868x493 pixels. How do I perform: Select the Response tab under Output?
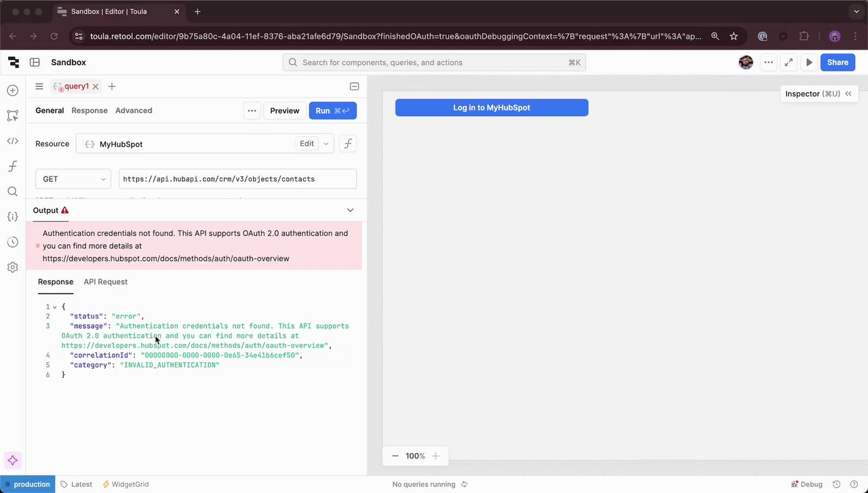tap(56, 282)
